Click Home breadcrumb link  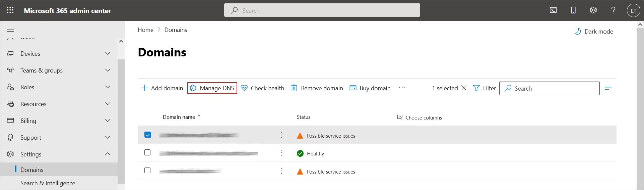tap(145, 30)
